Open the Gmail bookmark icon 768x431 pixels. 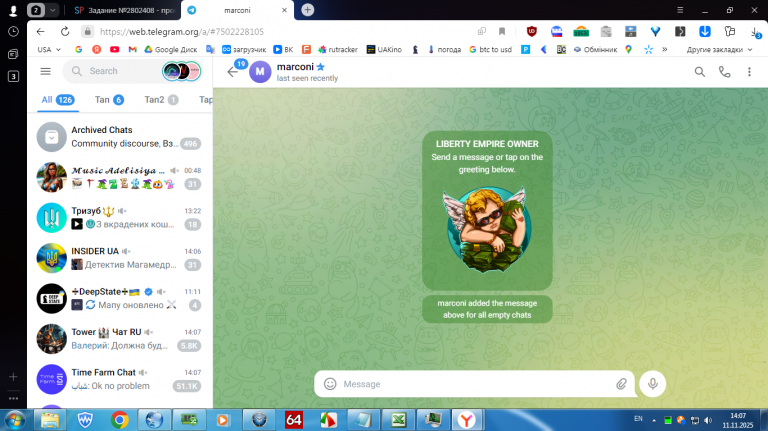tap(132, 49)
